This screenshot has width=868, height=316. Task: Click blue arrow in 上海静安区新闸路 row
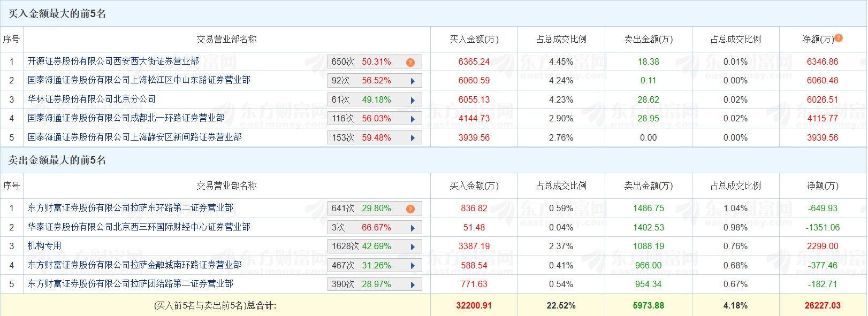pos(413,138)
